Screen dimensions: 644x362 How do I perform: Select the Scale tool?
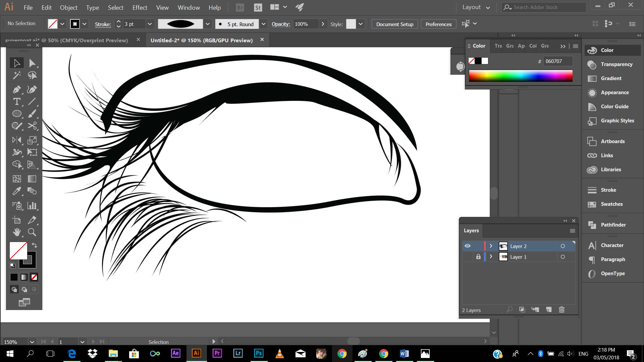32,140
